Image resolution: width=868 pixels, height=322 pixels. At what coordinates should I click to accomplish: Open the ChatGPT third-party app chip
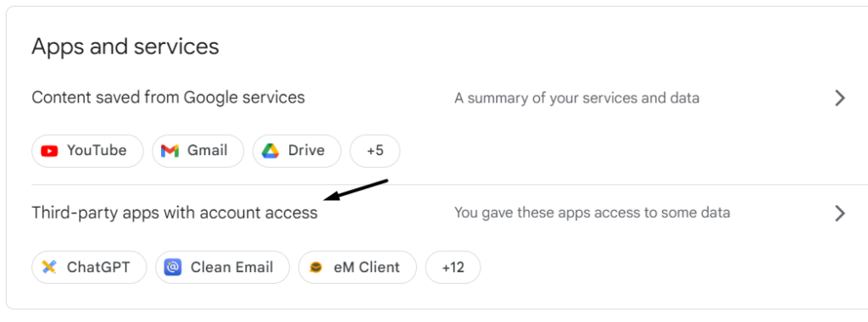click(89, 268)
